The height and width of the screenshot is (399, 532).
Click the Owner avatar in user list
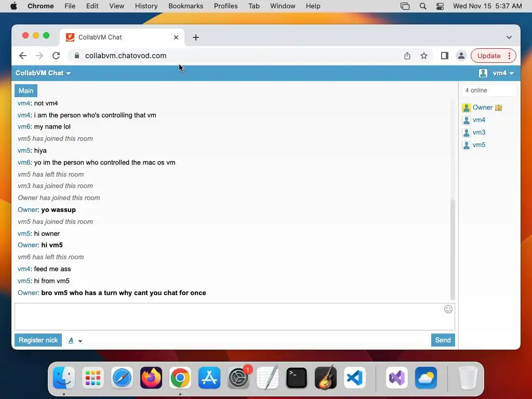click(x=467, y=108)
